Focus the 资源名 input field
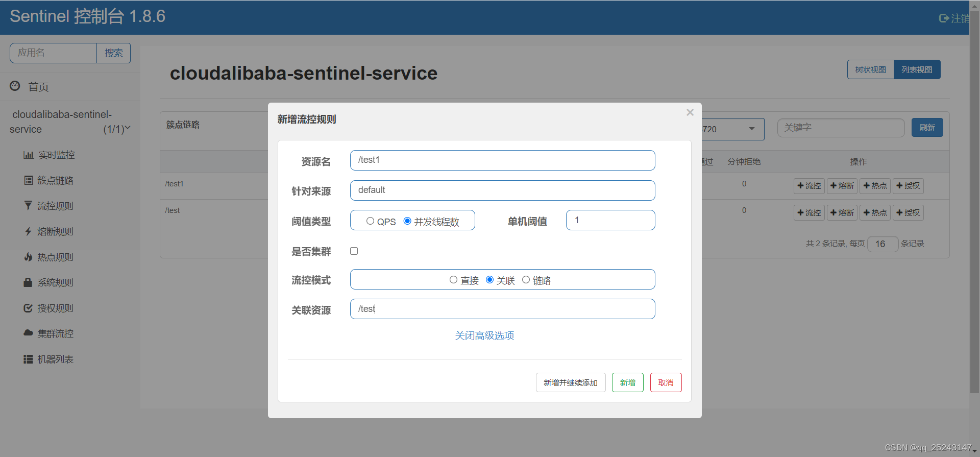The image size is (980, 457). (503, 160)
